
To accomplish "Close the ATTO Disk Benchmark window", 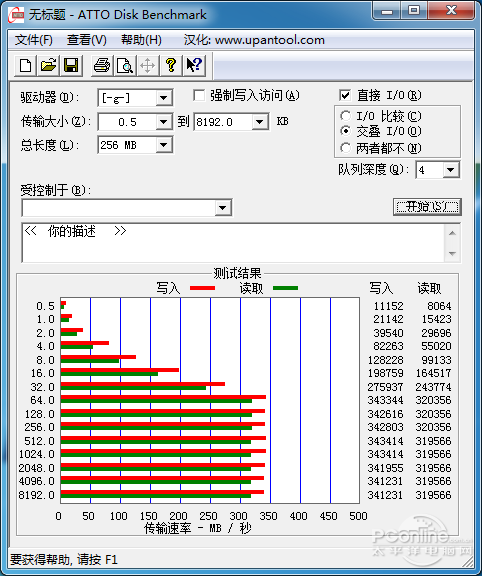I will (451, 11).
